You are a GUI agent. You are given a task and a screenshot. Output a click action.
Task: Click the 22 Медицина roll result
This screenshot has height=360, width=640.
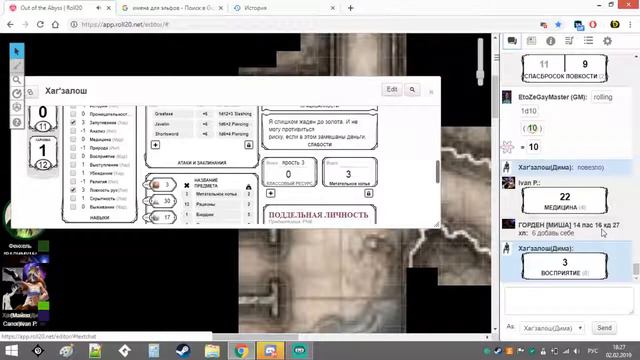(564, 200)
